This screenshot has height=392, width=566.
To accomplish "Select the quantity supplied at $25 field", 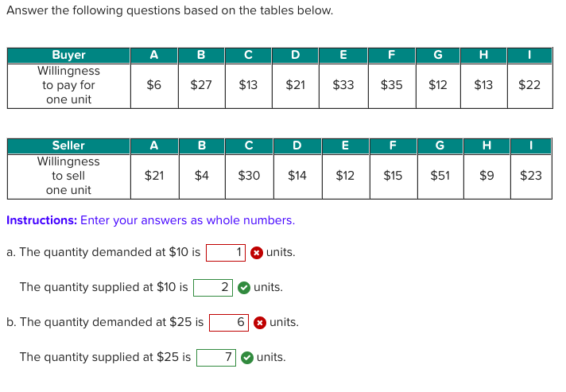I will point(216,358).
